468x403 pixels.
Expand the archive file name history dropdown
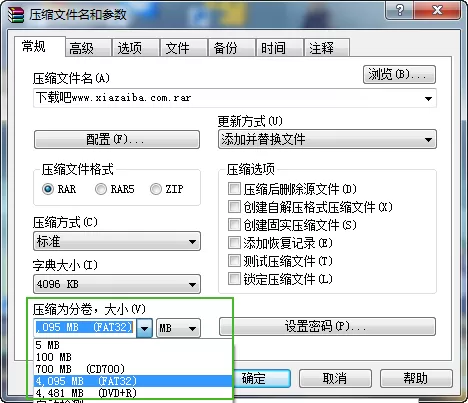coord(428,98)
